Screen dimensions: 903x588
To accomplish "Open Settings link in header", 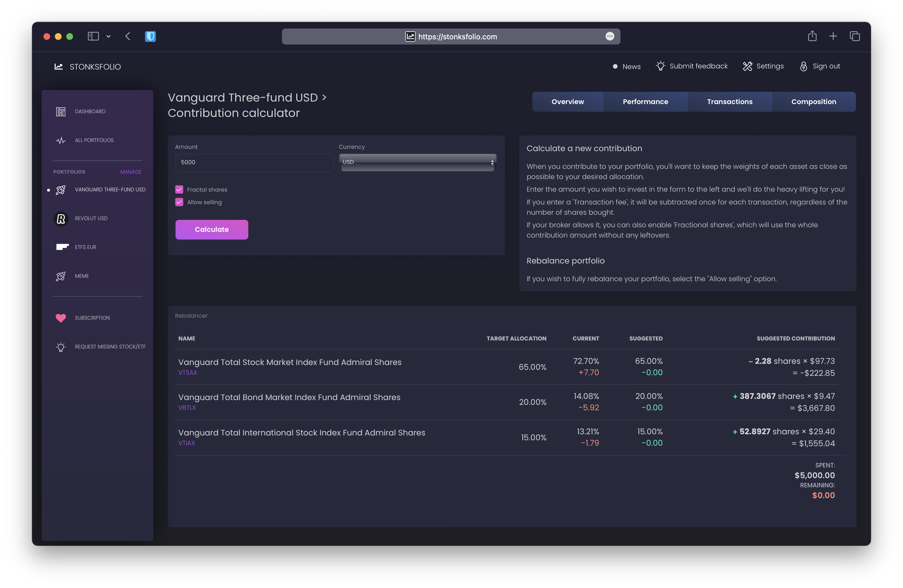I will pyautogui.click(x=770, y=66).
